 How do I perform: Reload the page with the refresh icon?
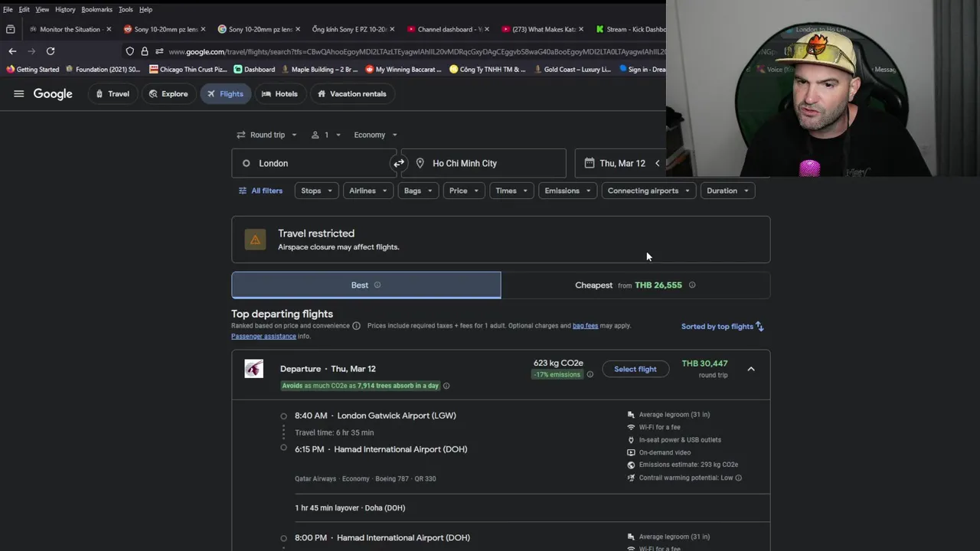pos(51,51)
